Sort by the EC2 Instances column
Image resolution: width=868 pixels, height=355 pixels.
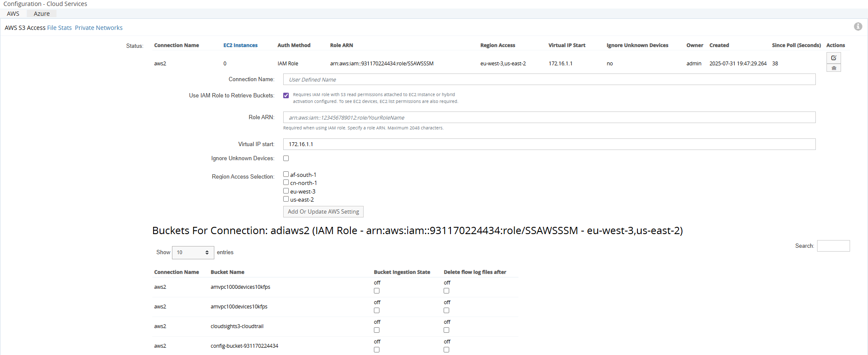pos(240,45)
